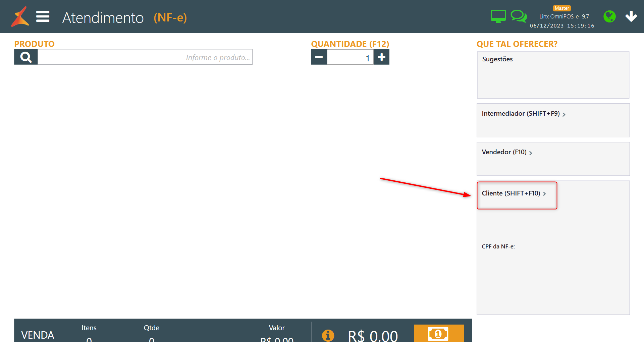Click the 'Linx OmniPOS-e 9.7' version text
Viewport: 644px width, 342px height.
pos(564,16)
